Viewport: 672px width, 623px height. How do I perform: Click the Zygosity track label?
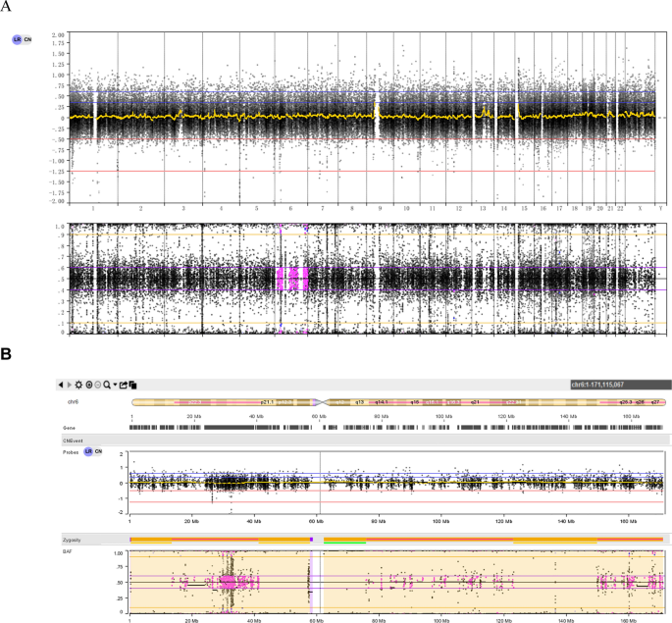[x=72, y=540]
